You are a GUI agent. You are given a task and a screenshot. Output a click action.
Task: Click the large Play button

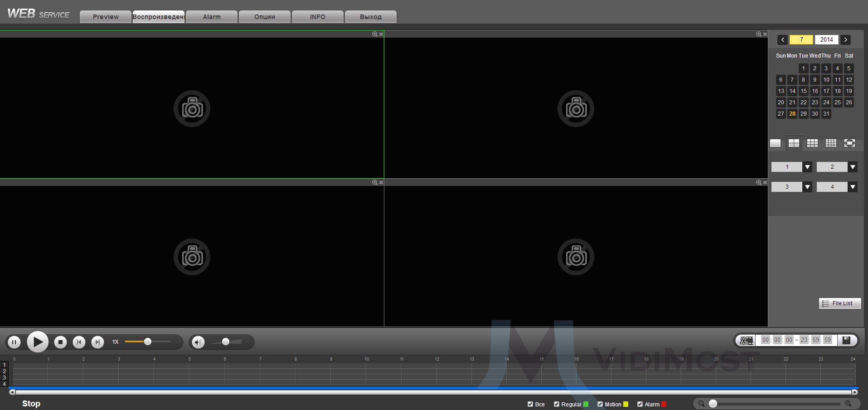tap(38, 342)
